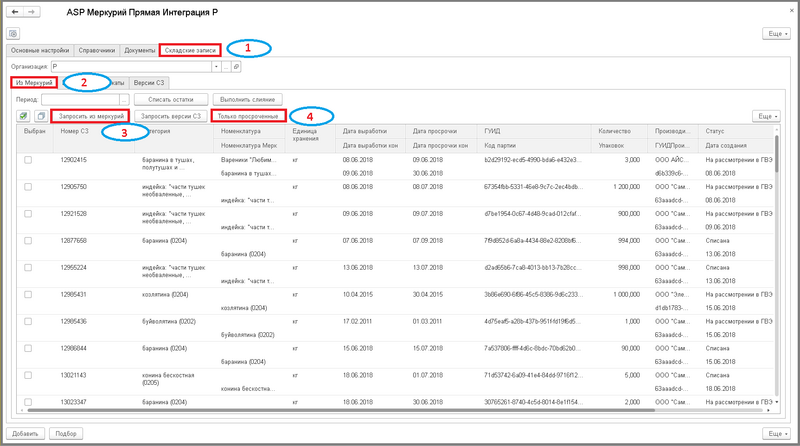Check the box for record 12986844

pos(28,348)
